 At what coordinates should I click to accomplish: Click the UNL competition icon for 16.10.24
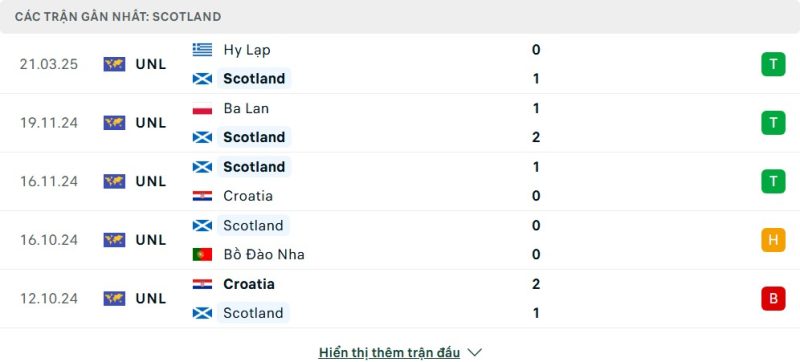click(114, 240)
